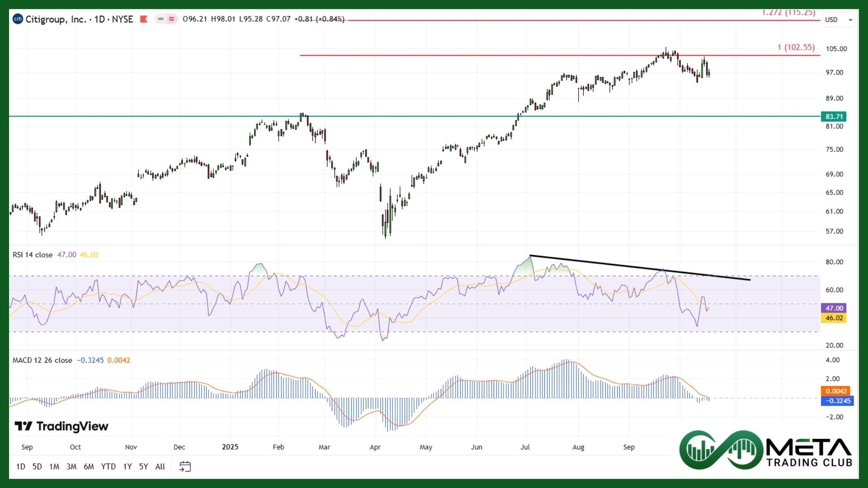Show the 5Y time range
This screenshot has height=488, width=868.
(x=143, y=466)
